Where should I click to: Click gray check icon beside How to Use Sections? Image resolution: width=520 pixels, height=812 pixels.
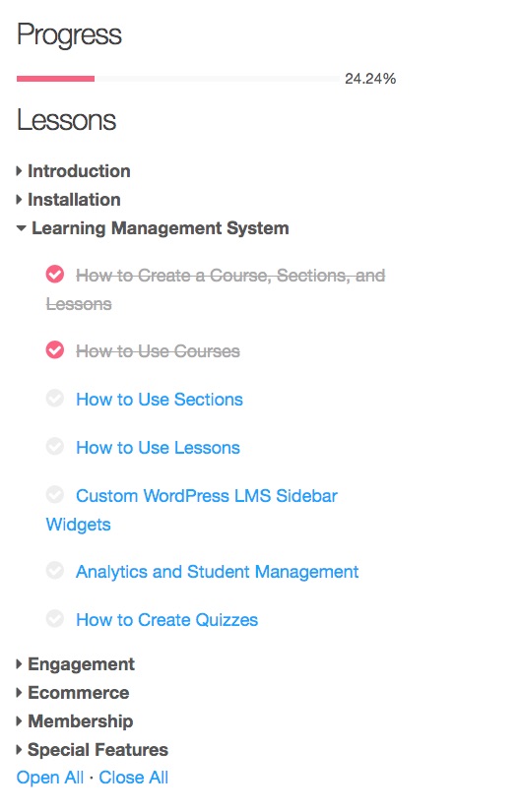(x=55, y=399)
